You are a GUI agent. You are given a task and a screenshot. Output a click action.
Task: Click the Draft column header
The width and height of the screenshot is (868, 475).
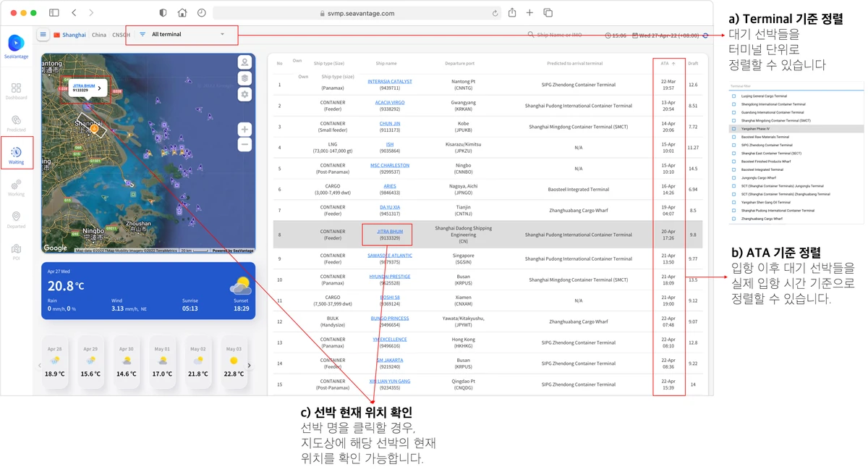693,64
